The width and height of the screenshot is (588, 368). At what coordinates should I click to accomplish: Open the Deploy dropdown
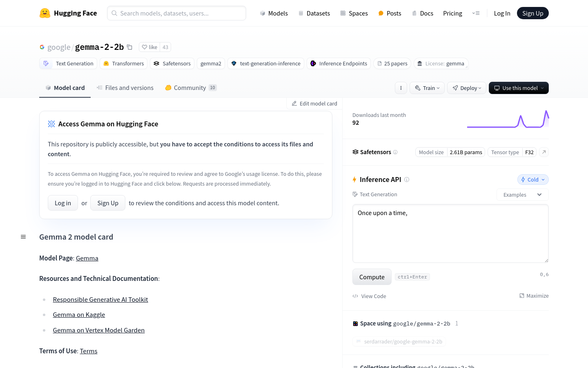point(467,88)
